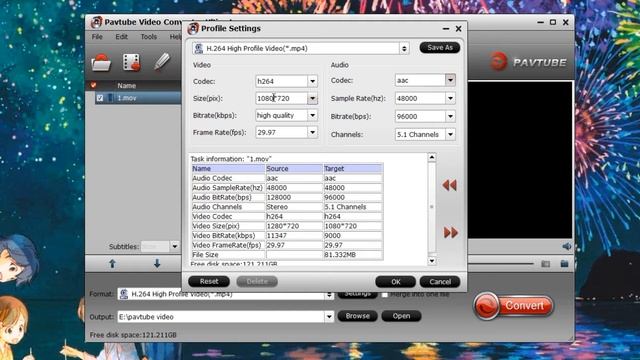Click the double left arrow icon

[449, 185]
